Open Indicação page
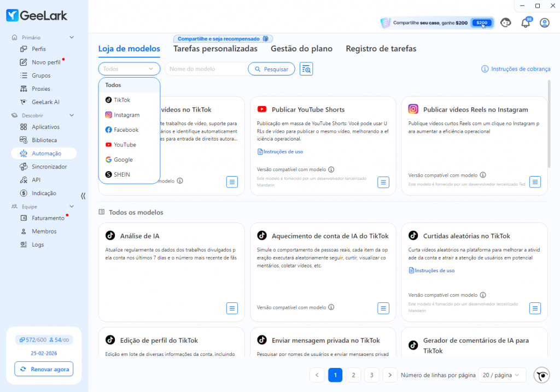Image resolution: width=560 pixels, height=392 pixels. 44,193
